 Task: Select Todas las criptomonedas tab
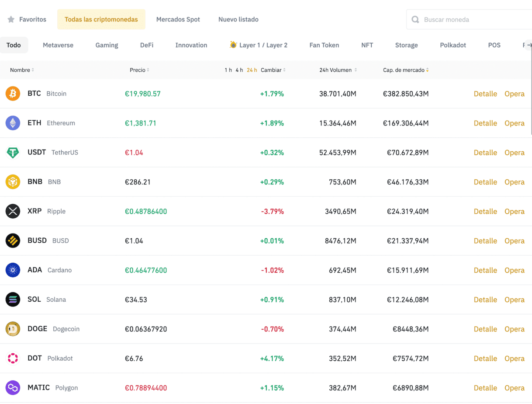click(x=101, y=19)
